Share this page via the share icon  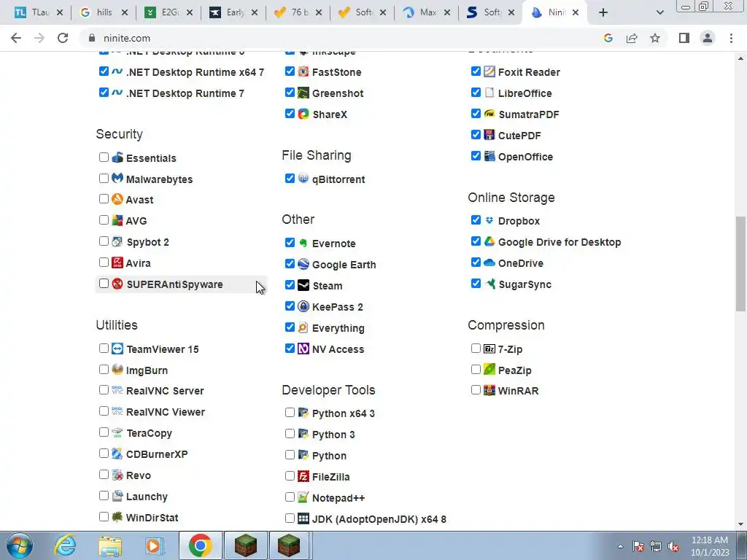pyautogui.click(x=632, y=38)
